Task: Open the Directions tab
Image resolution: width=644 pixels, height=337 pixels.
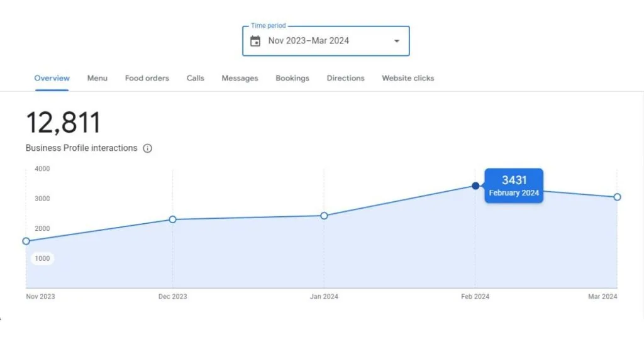Action: click(345, 78)
